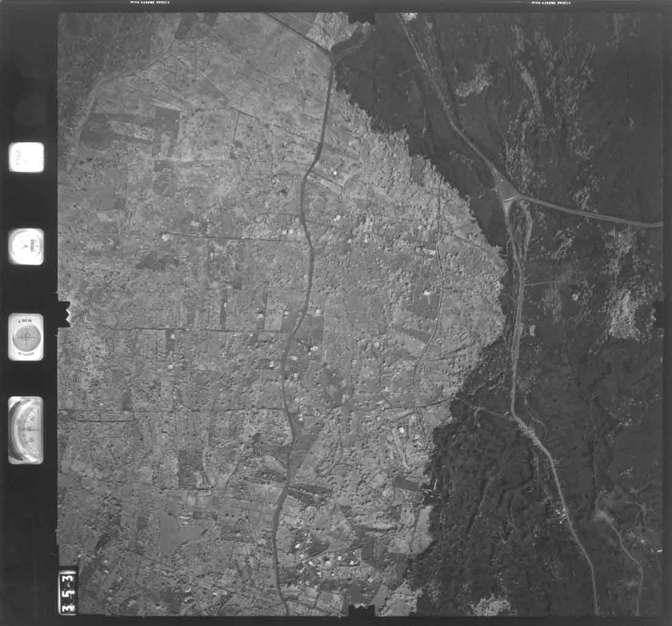
Task: Select the altimeter gauge in the left margin
Action: coord(26,430)
